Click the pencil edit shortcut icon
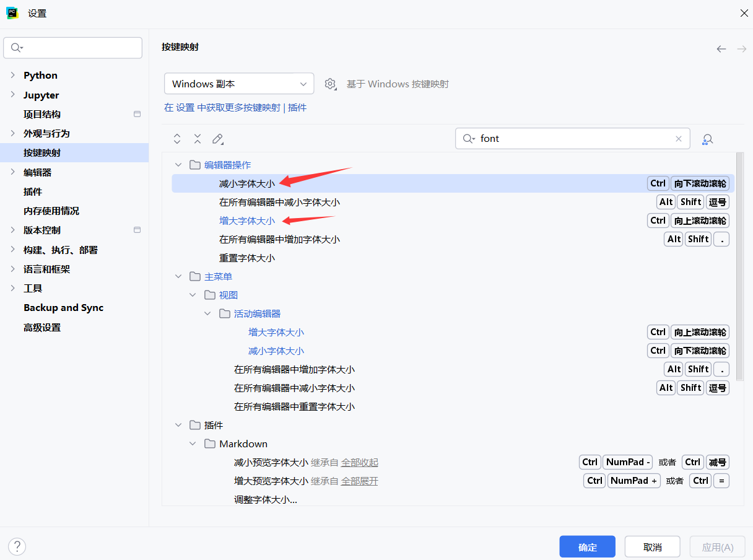This screenshot has height=560, width=753. [217, 139]
